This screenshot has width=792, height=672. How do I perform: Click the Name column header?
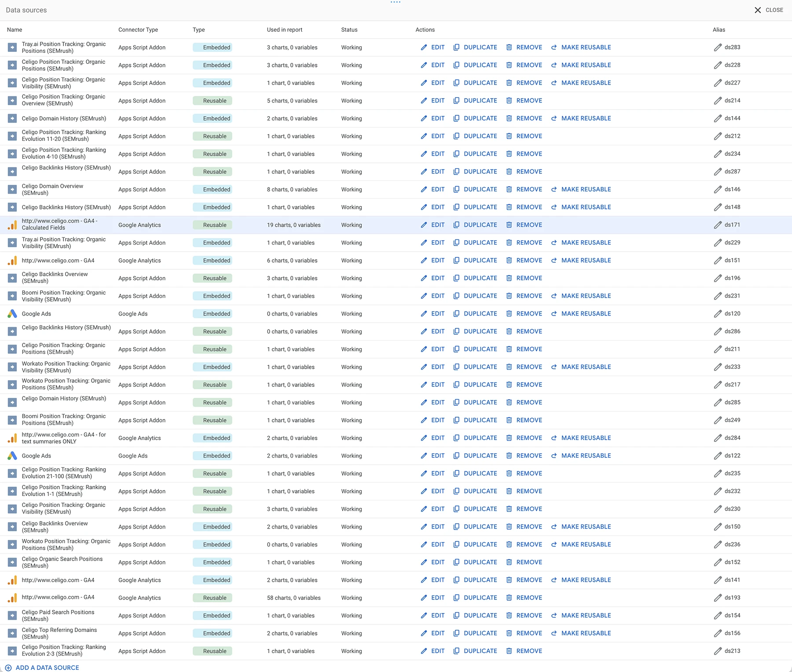[x=15, y=30]
